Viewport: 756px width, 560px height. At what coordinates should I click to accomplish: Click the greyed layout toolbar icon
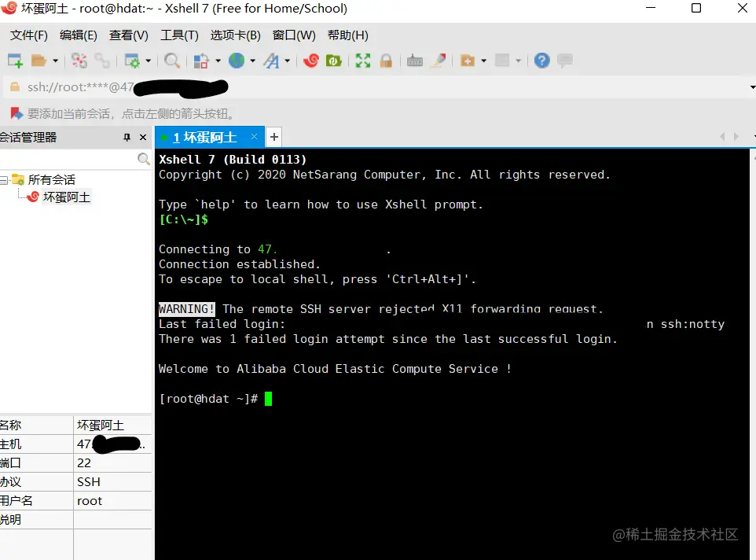pos(502,61)
